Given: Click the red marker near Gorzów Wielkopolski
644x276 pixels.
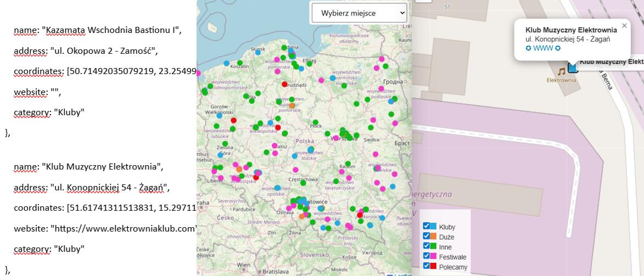Looking at the screenshot, I should coord(233,120).
